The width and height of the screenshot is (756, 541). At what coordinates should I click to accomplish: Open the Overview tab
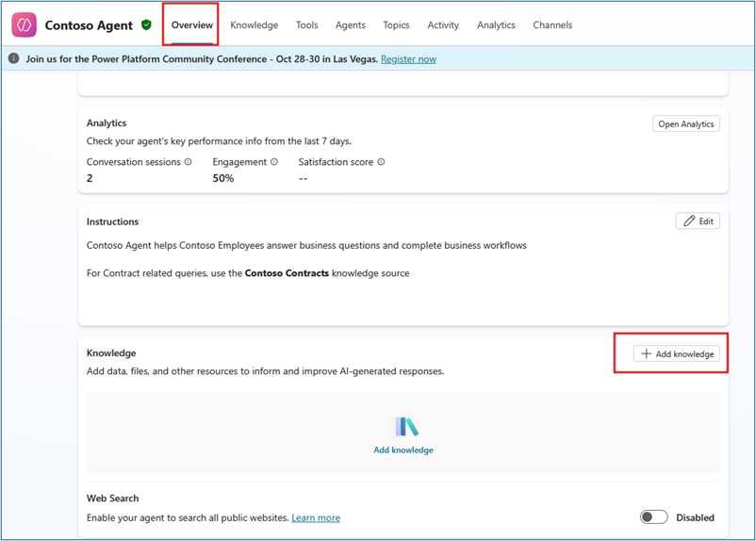click(x=192, y=25)
